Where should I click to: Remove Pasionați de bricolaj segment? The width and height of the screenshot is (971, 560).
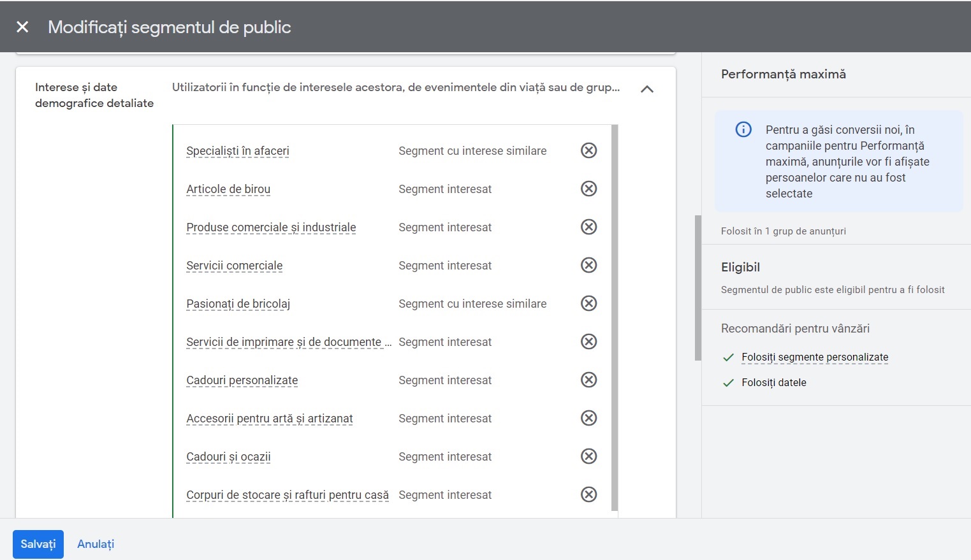588,303
